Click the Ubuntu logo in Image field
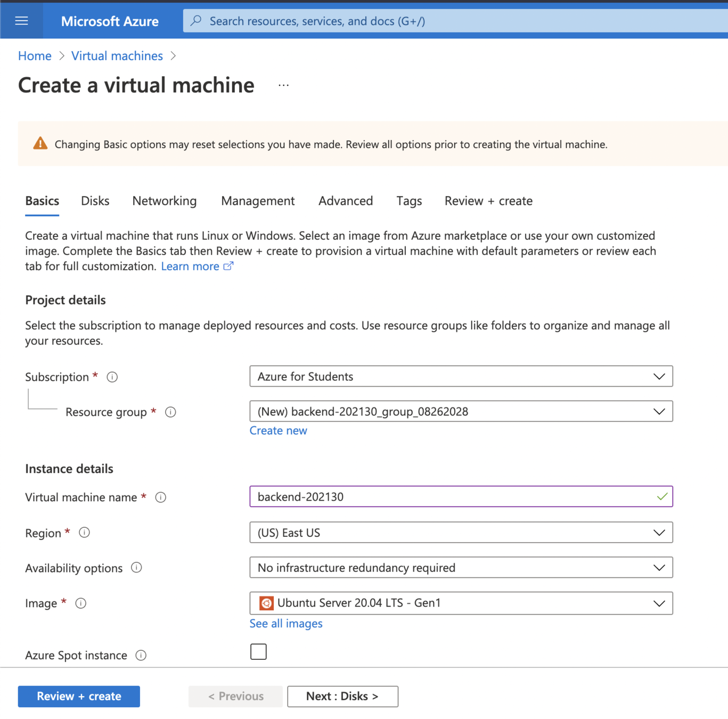This screenshot has width=728, height=719. [266, 603]
